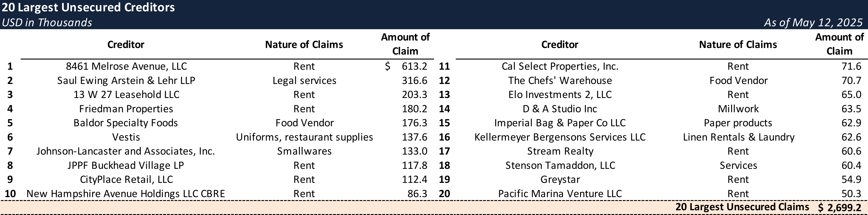Select the "Uniforms, restaurant supplies" cell
This screenshot has height=215, width=868.
click(x=304, y=137)
